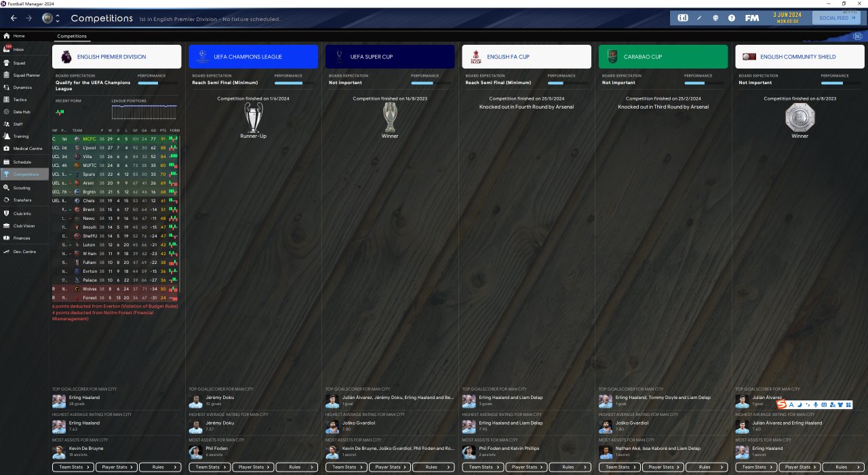The height and width of the screenshot is (475, 868).
Task: Click the Medical Centre sidebar icon
Action: pos(7,149)
